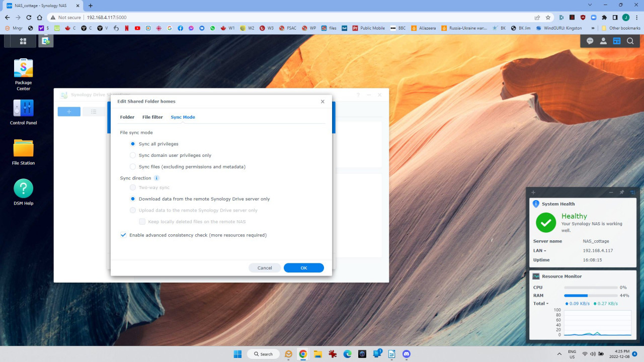Open Control Panel desktop icon

click(23, 108)
